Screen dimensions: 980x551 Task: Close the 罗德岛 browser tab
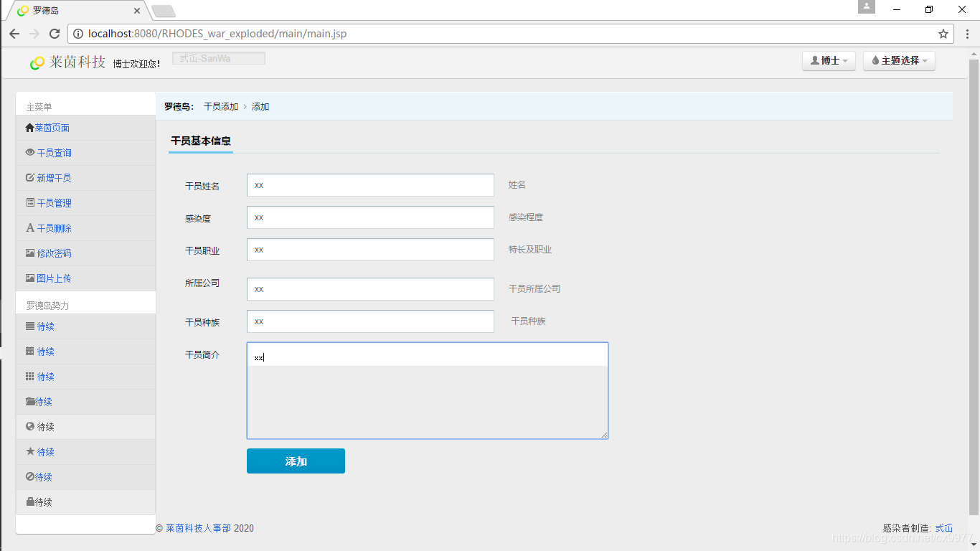[137, 11]
